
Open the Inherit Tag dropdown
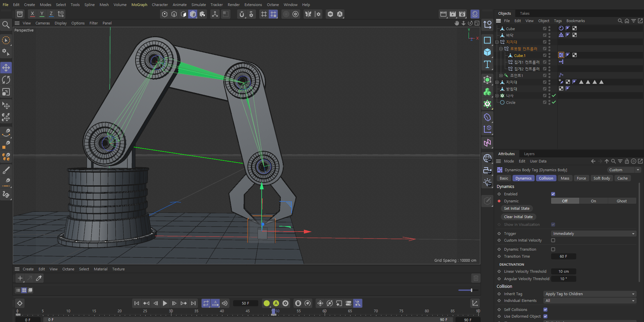click(590, 294)
